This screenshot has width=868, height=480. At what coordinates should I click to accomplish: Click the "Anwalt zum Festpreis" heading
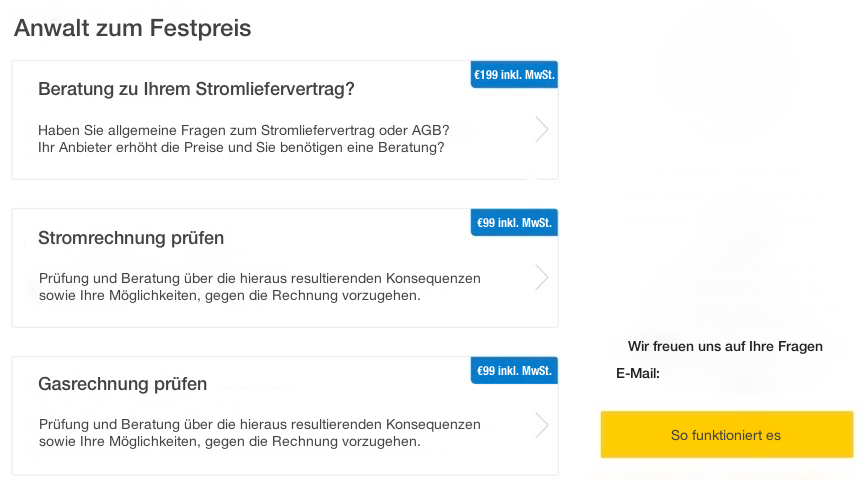[133, 28]
